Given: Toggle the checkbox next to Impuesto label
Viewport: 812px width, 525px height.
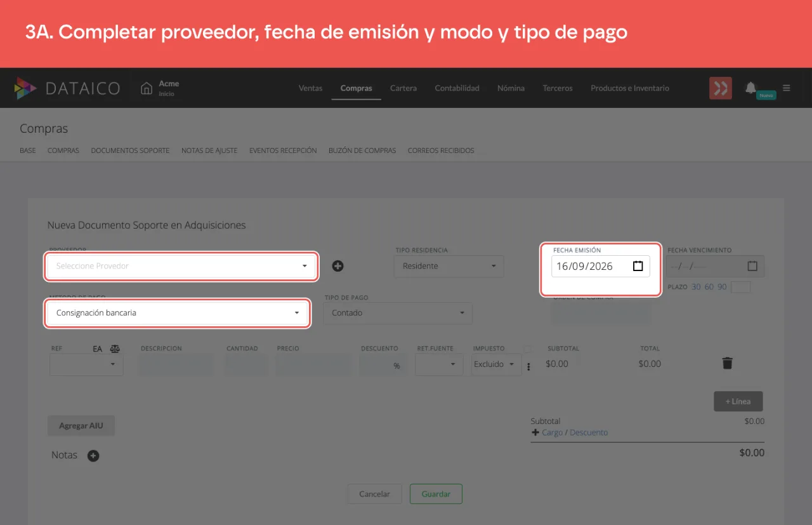Looking at the screenshot, I should [x=527, y=349].
